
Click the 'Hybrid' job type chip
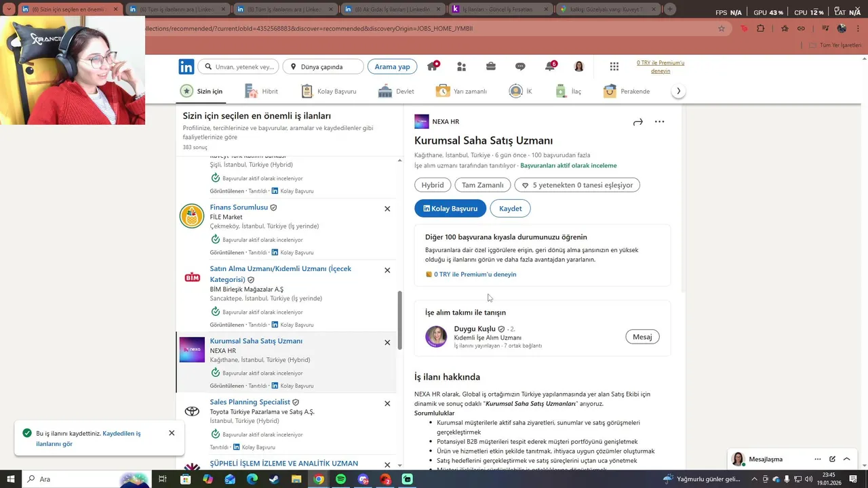[433, 185]
